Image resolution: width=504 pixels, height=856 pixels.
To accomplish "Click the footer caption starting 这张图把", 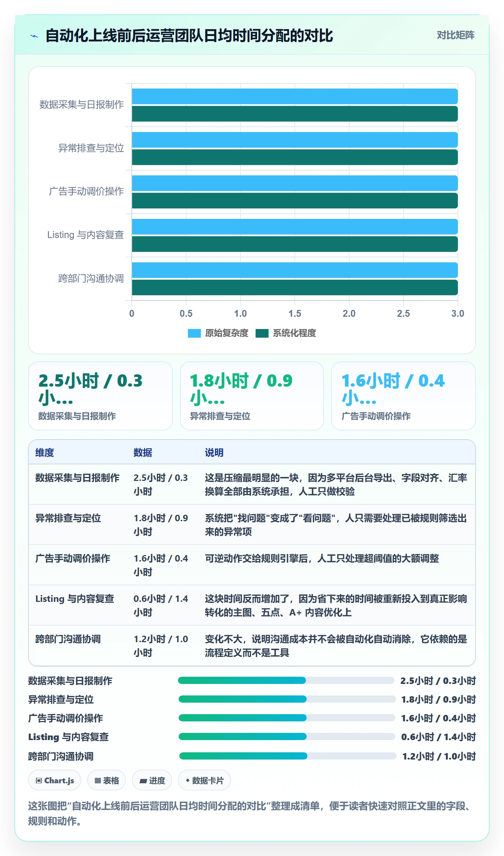I will [x=249, y=813].
